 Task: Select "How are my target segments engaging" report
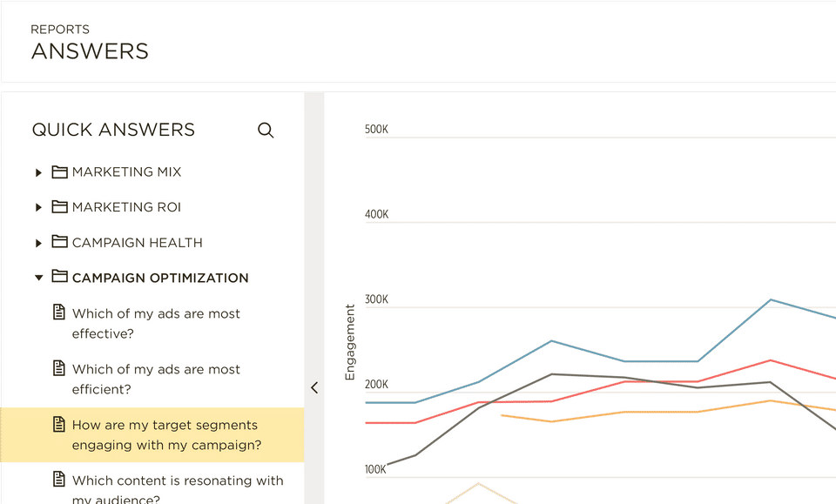pyautogui.click(x=165, y=434)
